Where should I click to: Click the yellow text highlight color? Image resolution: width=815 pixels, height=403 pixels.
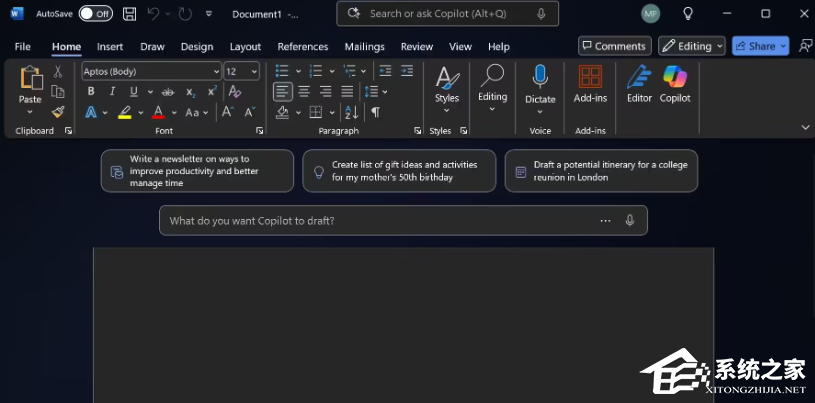(x=125, y=113)
